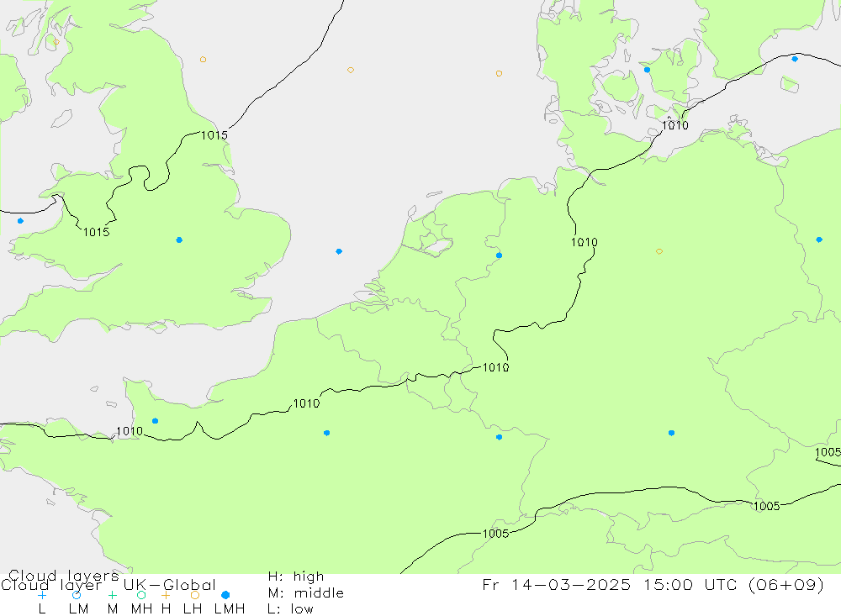This screenshot has width=841, height=616.
Task: Click the 'L: low' legend text
Action: (x=290, y=609)
